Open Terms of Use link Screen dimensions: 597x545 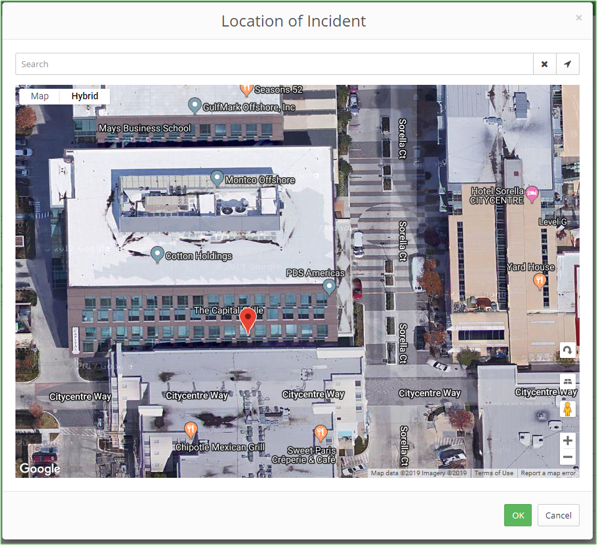tap(493, 473)
